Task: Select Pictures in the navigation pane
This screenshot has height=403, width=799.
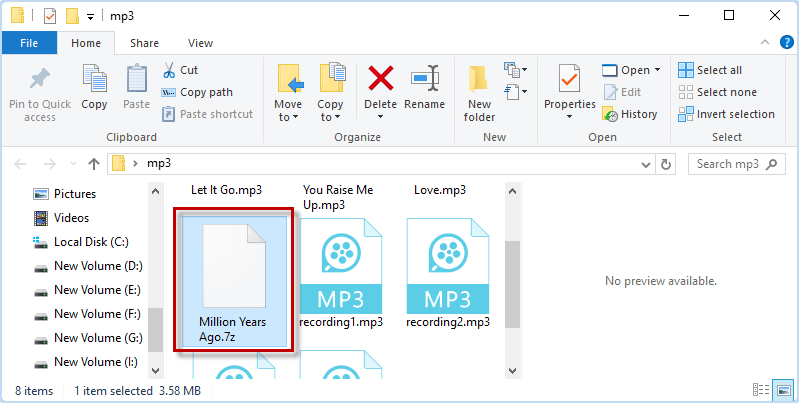Action: pyautogui.click(x=65, y=194)
